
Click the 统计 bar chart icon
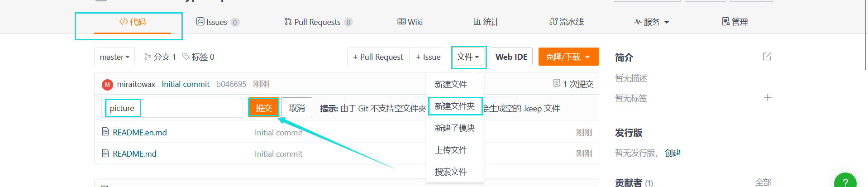(x=477, y=22)
